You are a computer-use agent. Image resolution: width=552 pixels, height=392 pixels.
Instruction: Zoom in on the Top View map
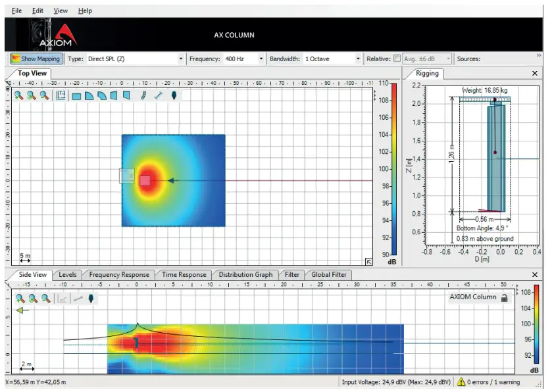pyautogui.click(x=18, y=95)
